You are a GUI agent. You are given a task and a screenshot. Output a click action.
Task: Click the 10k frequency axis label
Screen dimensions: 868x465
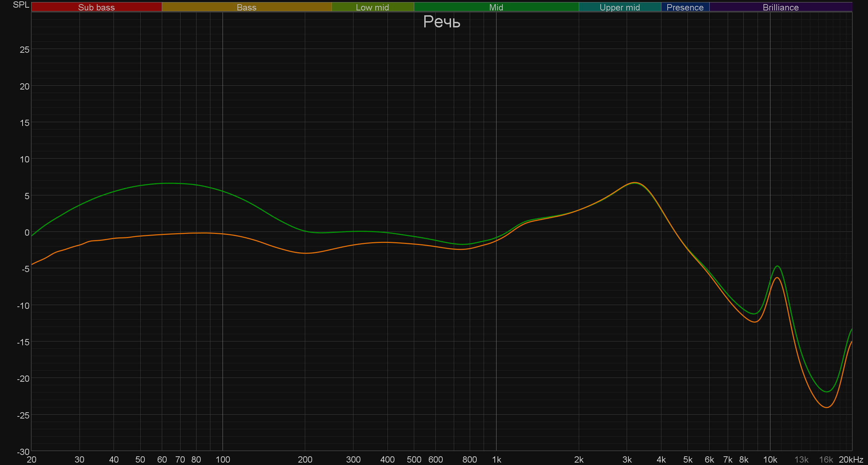click(770, 460)
